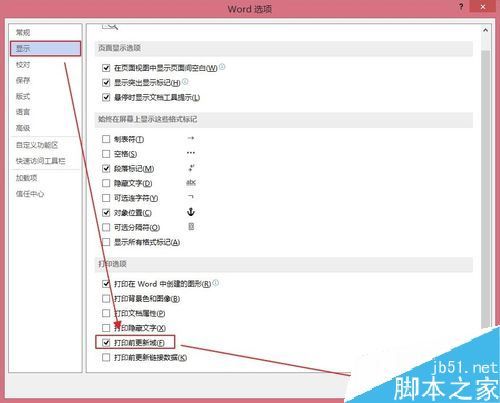Screen dimensions: 500x403
Task: Click the dots symbol next to 空格
Action: [x=191, y=153]
